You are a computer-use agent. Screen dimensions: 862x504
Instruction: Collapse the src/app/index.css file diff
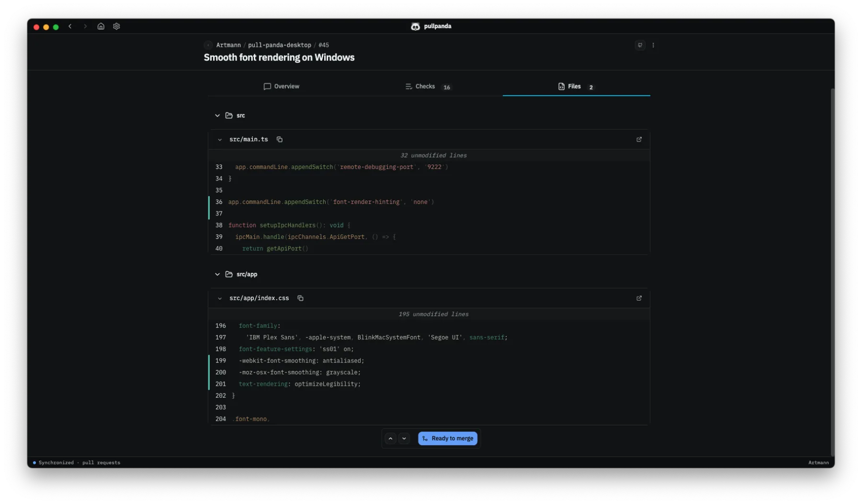(220, 298)
